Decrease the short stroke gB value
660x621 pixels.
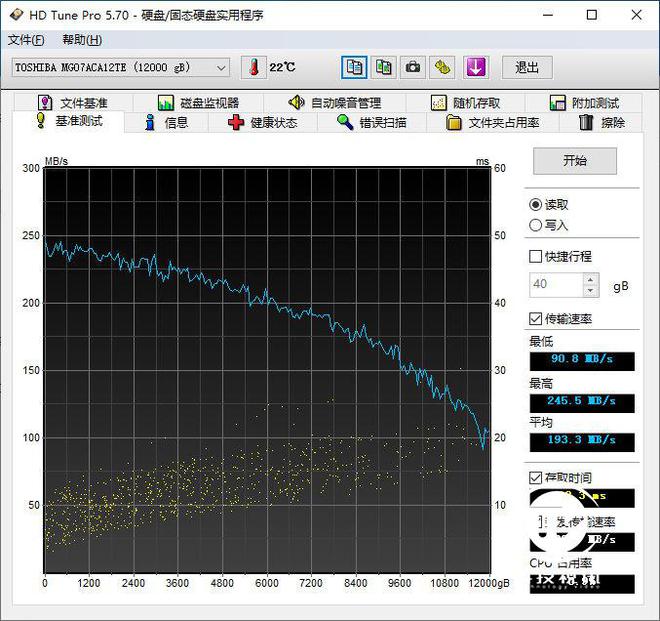(591, 291)
